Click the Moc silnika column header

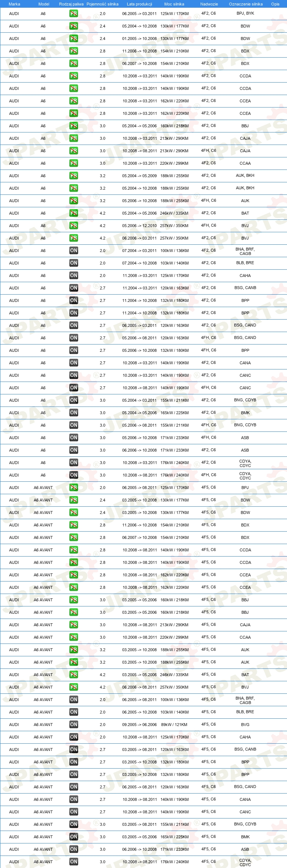click(174, 4)
